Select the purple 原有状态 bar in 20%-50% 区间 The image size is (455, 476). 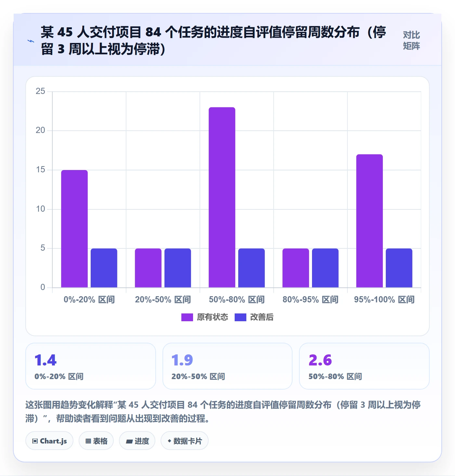point(148,268)
